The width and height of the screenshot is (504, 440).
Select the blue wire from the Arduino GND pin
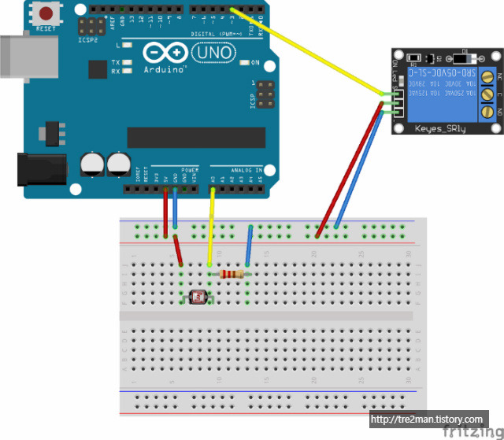point(175,208)
